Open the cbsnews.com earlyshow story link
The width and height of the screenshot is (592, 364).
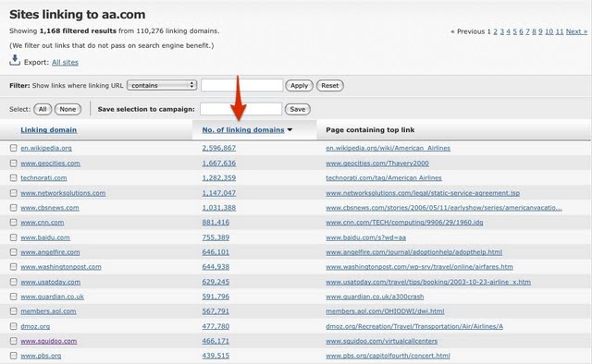click(444, 208)
